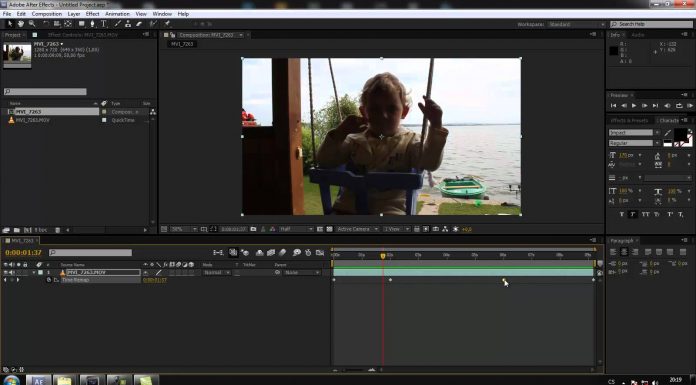Click the Interpret Footage icon in Project panel

click(6, 230)
